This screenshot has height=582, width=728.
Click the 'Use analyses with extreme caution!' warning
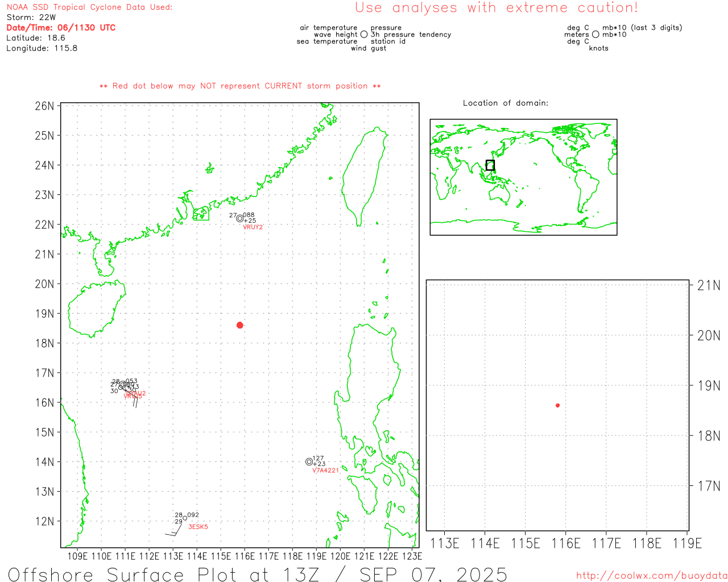pyautogui.click(x=497, y=7)
